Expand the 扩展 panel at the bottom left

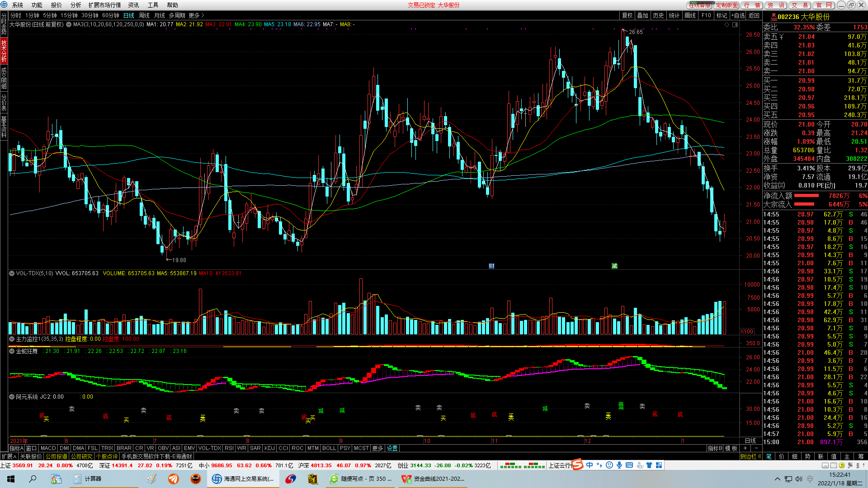click(9, 456)
